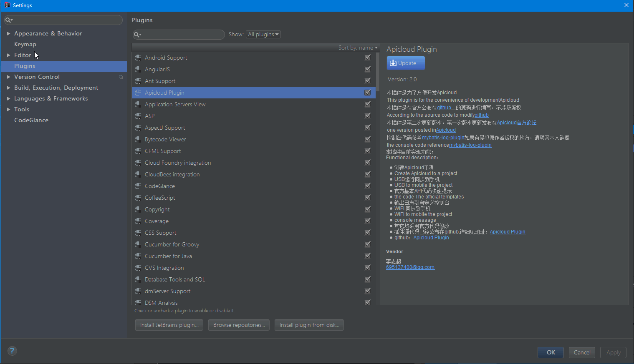Expand Languages & Frameworks node

[8, 98]
